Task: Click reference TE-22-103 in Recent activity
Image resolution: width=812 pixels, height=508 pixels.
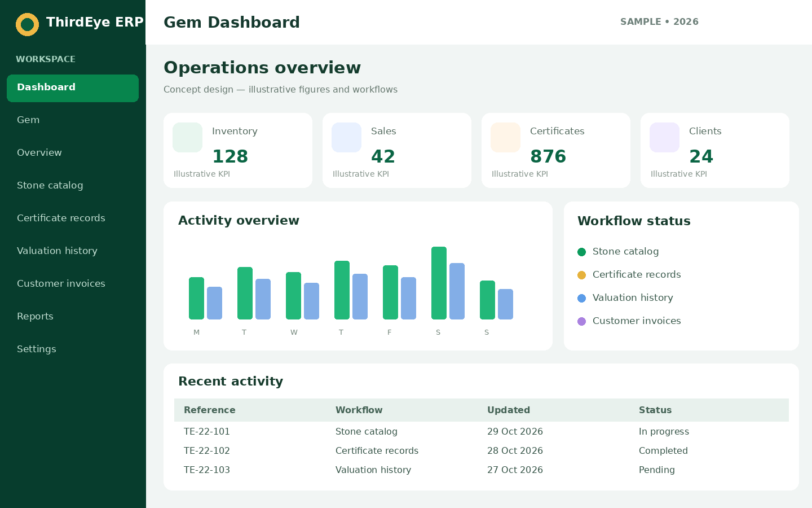Action: click(207, 470)
